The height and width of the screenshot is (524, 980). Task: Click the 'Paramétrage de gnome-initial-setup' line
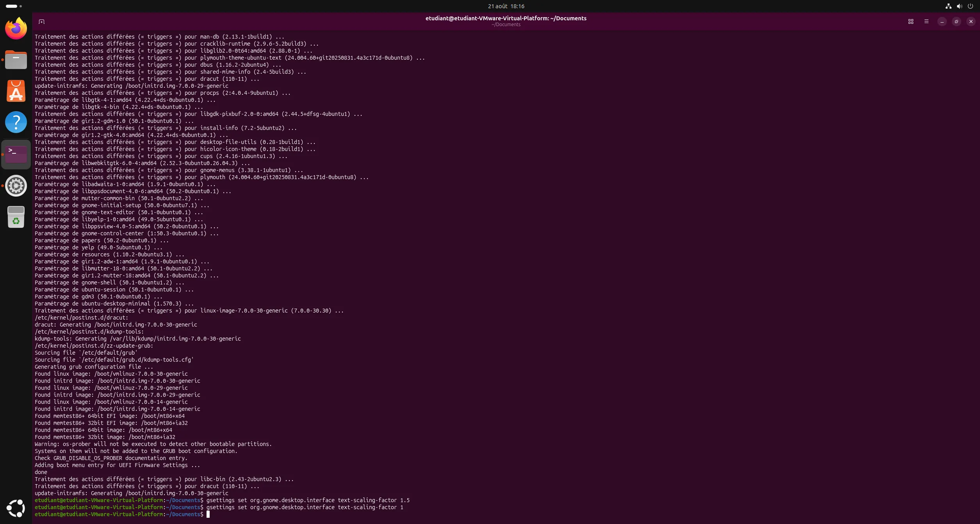pyautogui.click(x=122, y=205)
